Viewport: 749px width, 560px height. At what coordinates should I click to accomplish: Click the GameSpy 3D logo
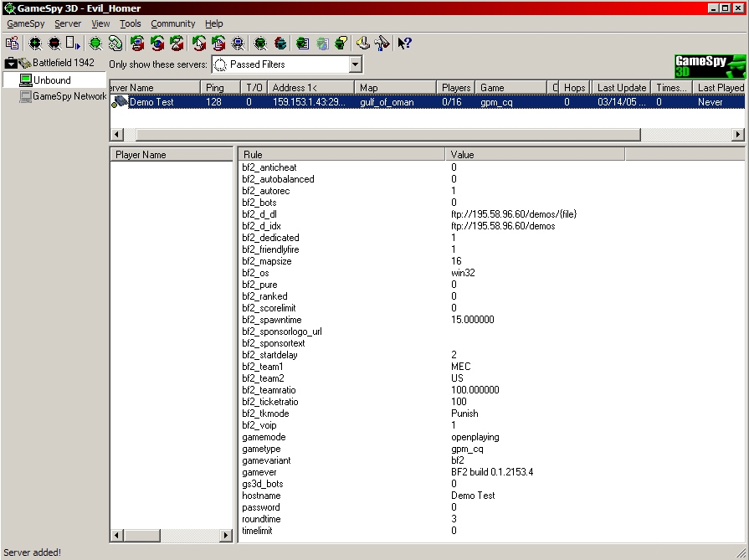pyautogui.click(x=710, y=65)
